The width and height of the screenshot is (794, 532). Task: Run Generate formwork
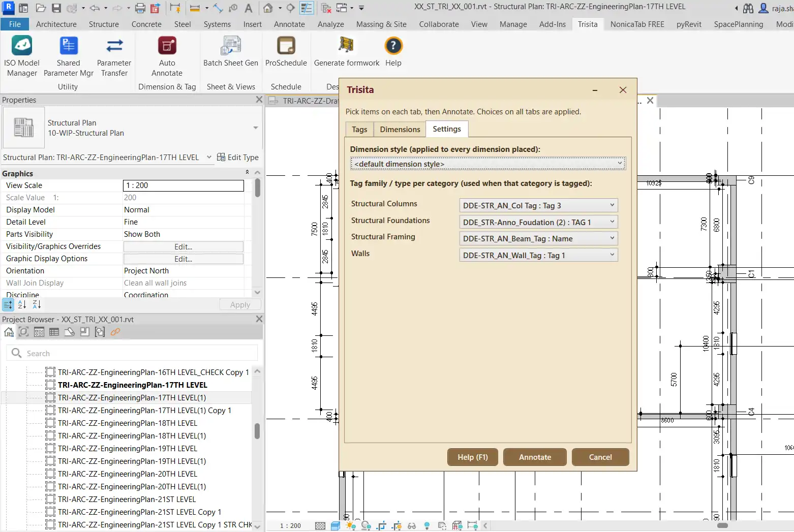tap(347, 52)
